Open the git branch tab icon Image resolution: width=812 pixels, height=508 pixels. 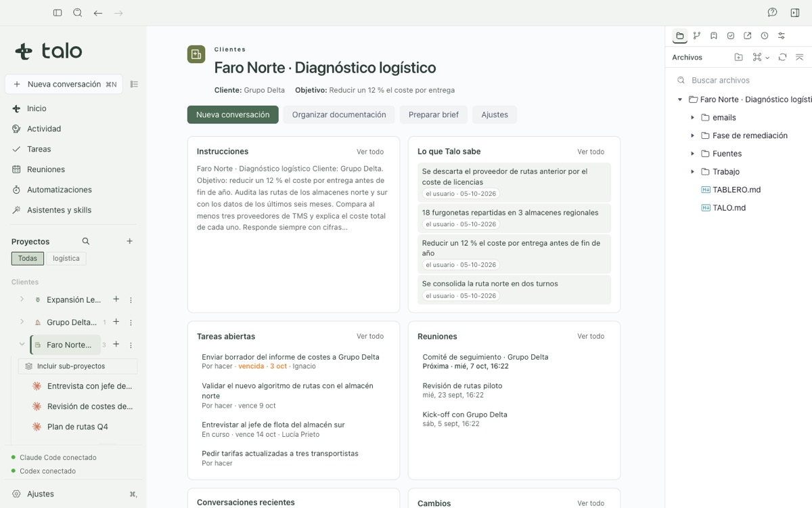tap(697, 36)
